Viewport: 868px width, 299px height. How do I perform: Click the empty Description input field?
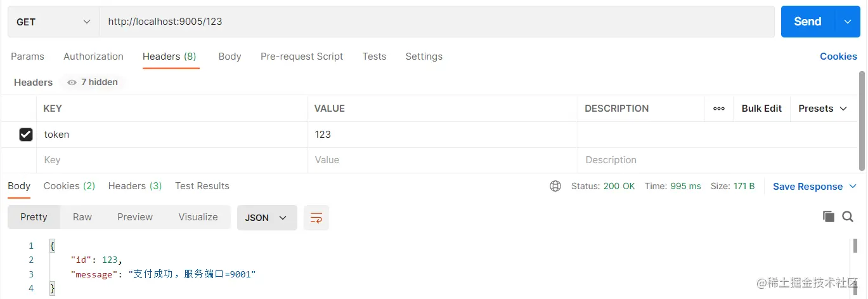(x=718, y=160)
